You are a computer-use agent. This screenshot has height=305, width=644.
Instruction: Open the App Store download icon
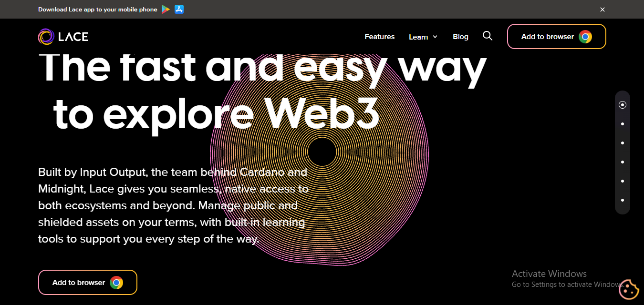coord(179,9)
